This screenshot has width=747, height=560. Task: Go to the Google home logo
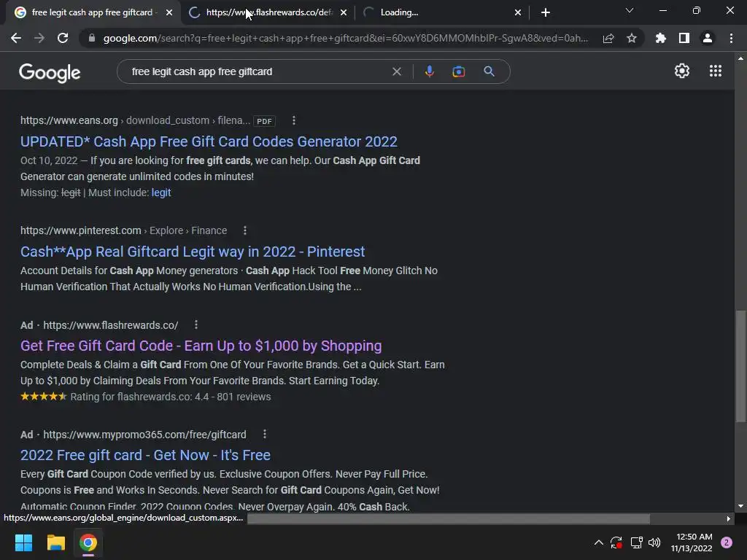click(x=50, y=72)
